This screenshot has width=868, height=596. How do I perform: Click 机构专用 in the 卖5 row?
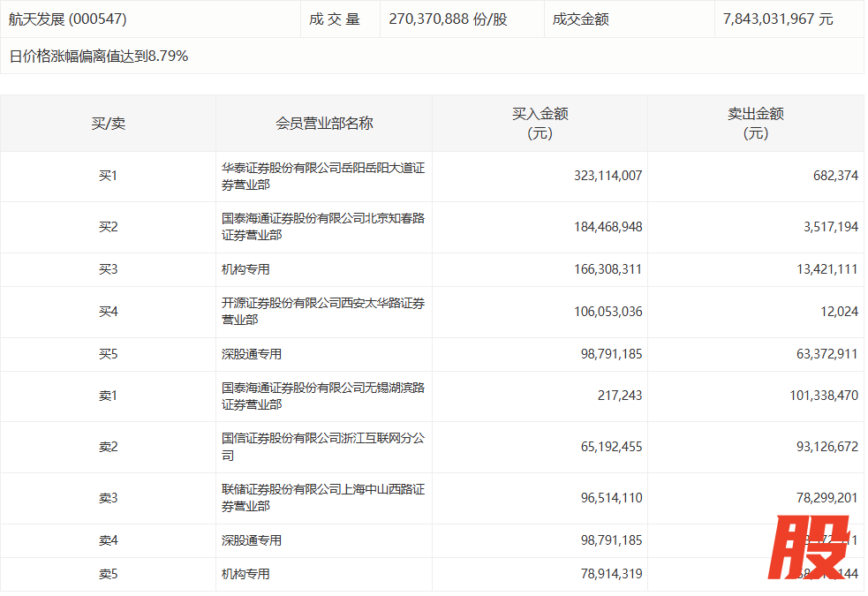coord(245,574)
